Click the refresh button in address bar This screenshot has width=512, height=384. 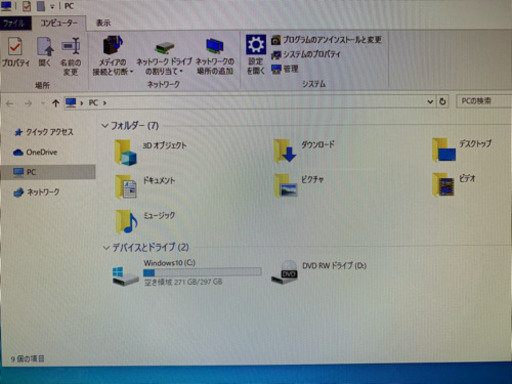coord(443,101)
